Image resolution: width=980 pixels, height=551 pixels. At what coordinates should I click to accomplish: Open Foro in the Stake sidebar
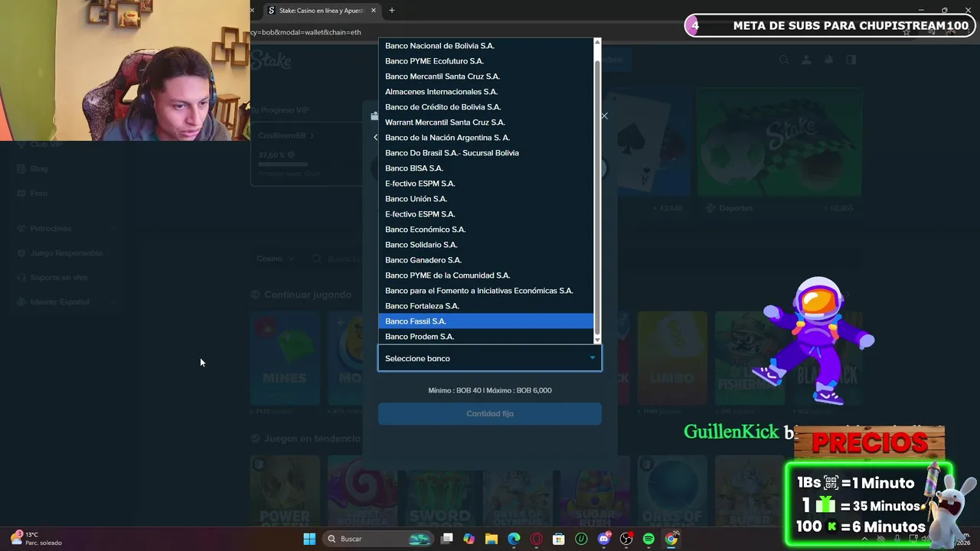click(38, 194)
